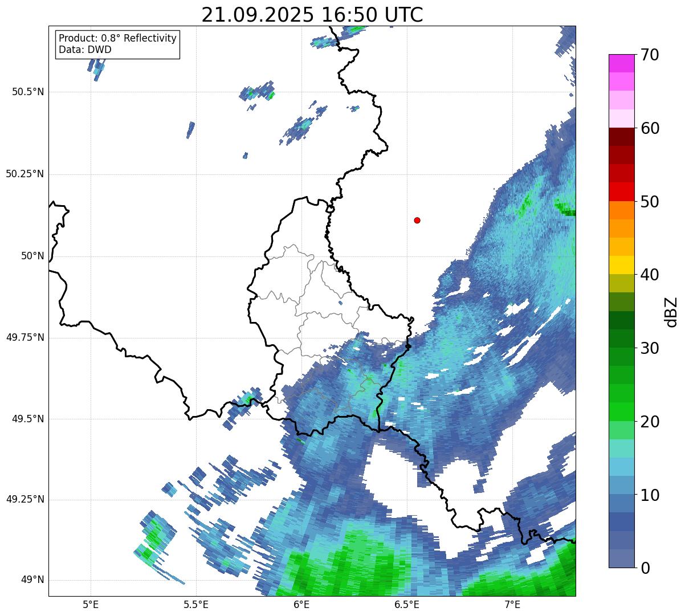Viewport: 685px width, 616px height.
Task: Click the latitude label 49.5°N
Action: (28, 419)
